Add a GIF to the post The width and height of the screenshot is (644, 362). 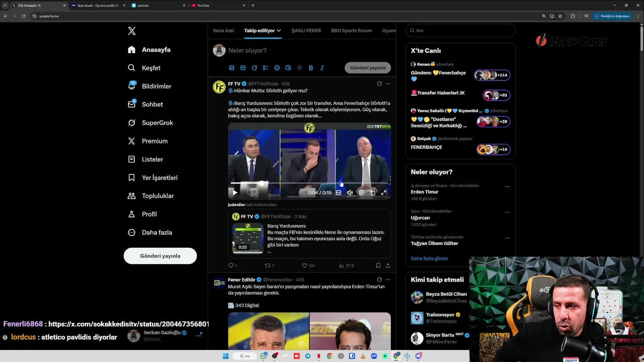[243, 68]
